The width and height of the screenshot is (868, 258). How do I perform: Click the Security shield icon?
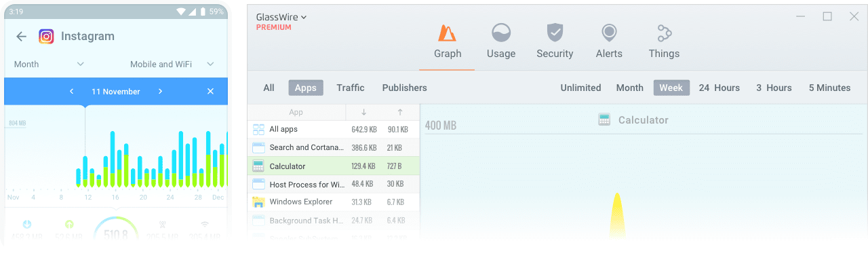tap(555, 33)
